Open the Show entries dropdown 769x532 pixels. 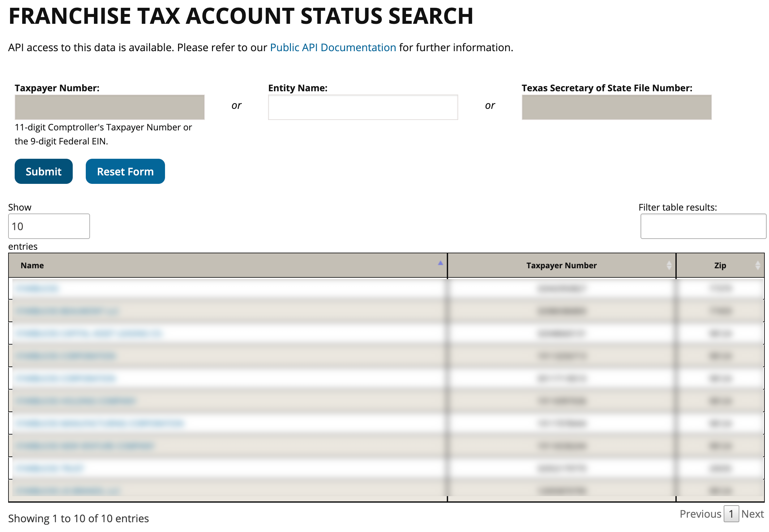click(x=49, y=226)
